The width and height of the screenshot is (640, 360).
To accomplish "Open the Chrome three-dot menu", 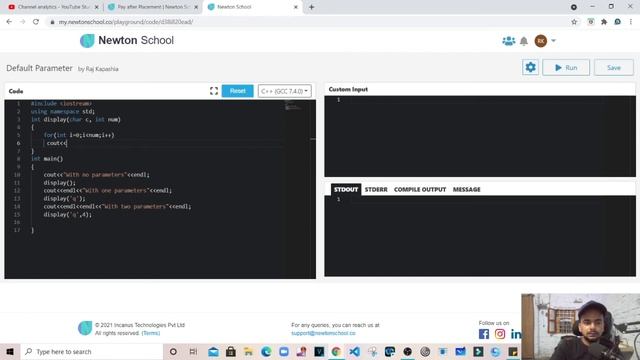I will 631,22.
